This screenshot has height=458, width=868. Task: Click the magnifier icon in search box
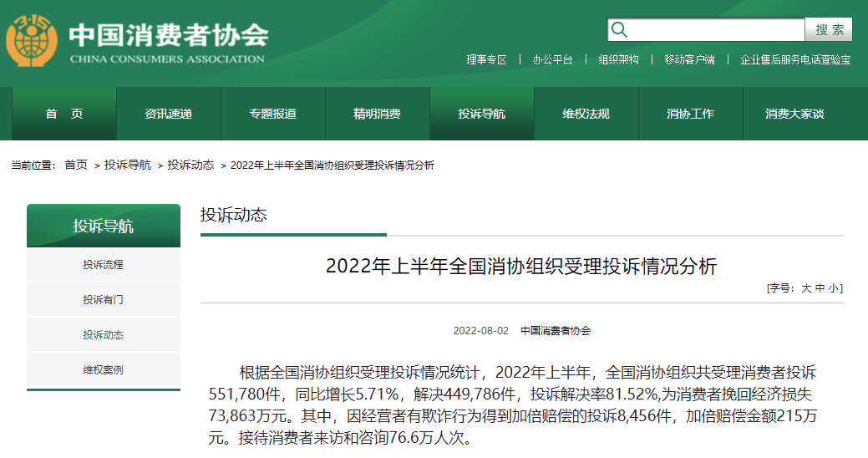click(619, 30)
